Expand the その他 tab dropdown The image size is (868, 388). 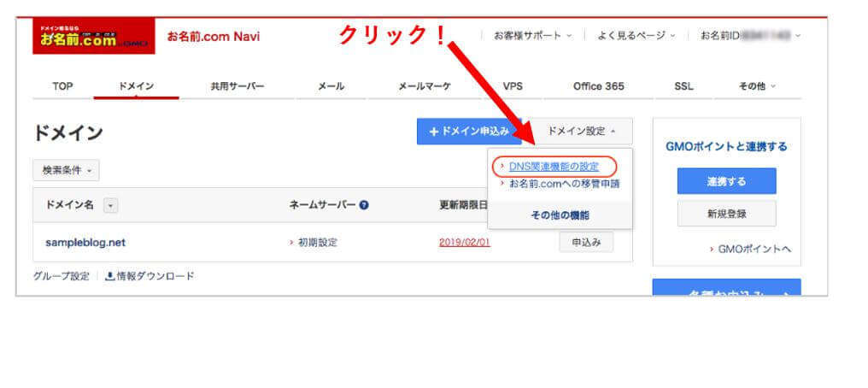(757, 86)
